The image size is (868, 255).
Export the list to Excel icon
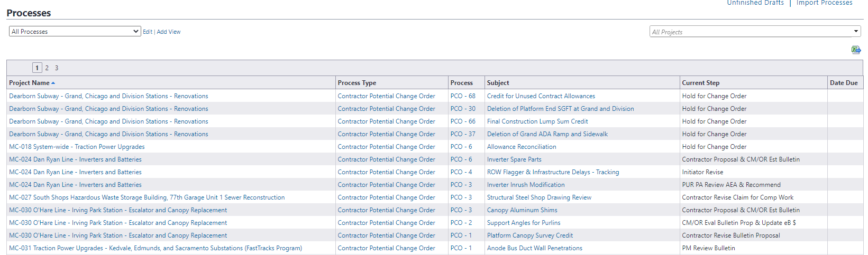pos(856,50)
